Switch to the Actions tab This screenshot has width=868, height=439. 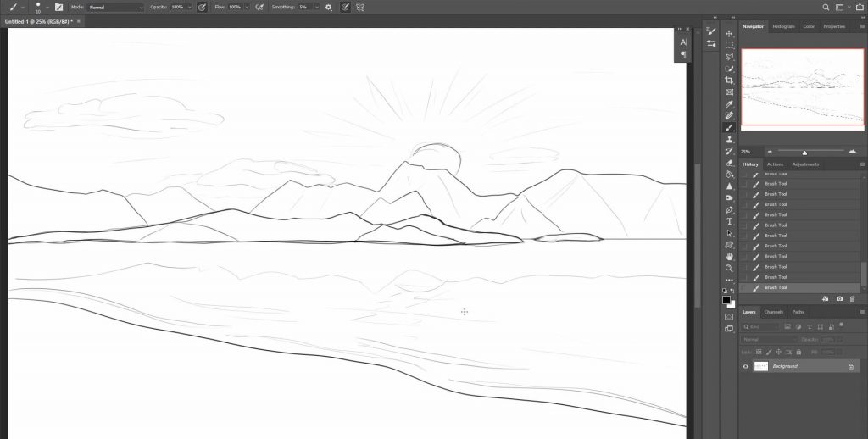(x=775, y=164)
